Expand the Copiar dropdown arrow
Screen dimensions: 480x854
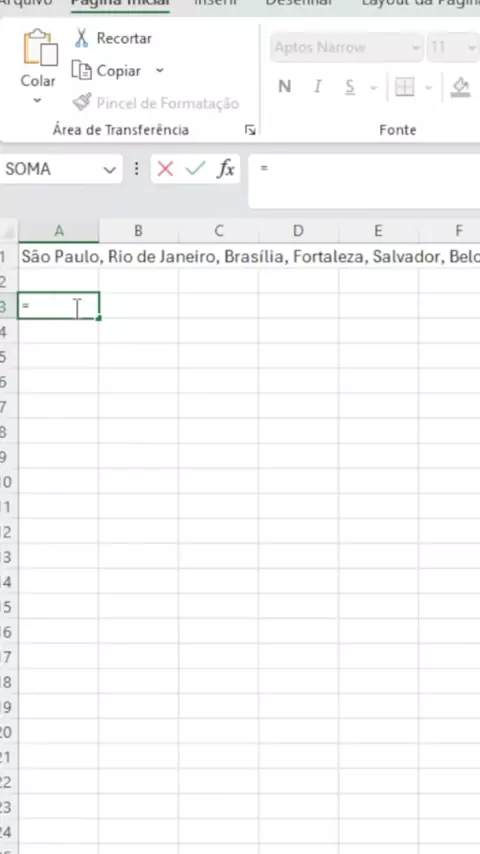tap(160, 71)
